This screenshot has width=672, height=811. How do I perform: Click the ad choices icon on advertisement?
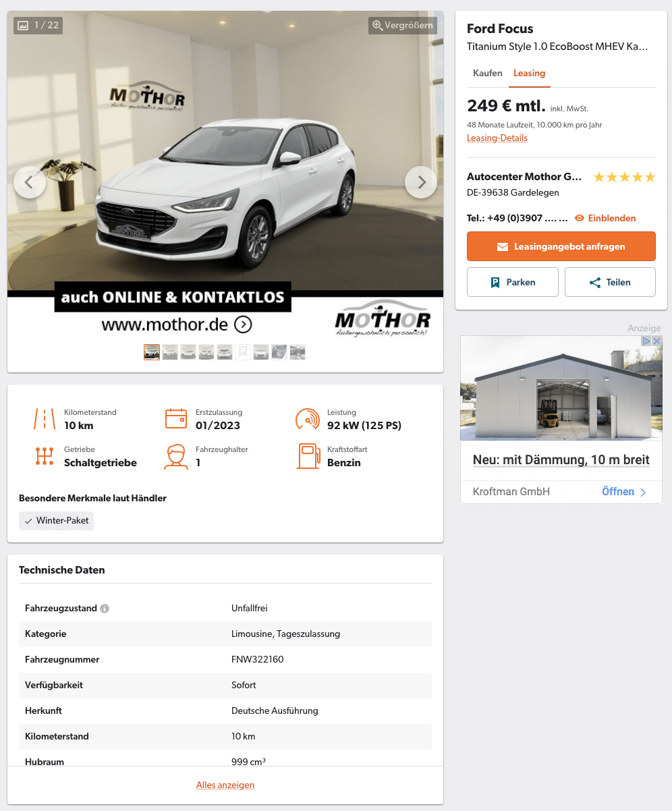coord(646,341)
